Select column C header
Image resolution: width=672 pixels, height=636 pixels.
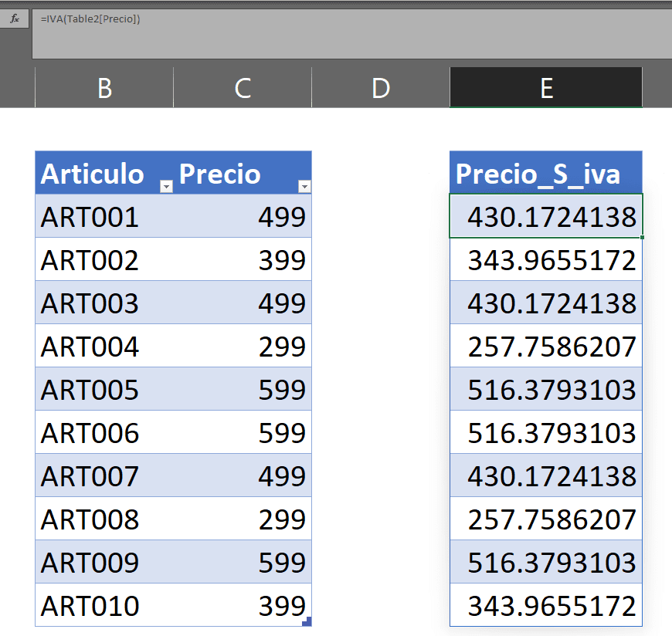click(x=243, y=88)
